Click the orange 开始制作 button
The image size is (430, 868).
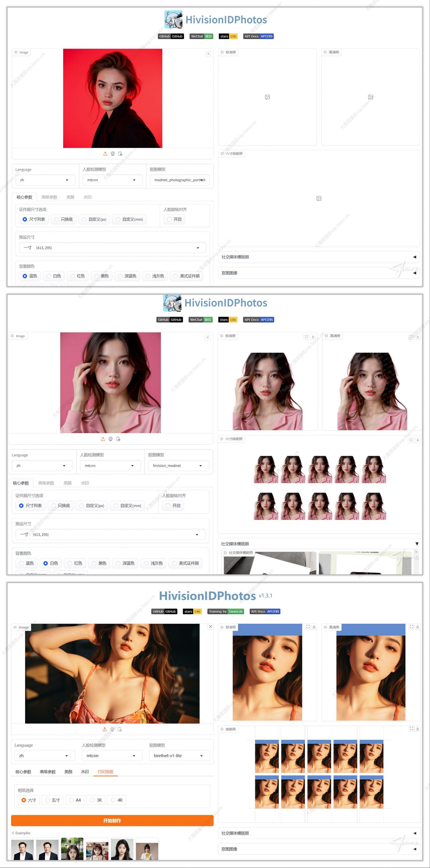112,821
